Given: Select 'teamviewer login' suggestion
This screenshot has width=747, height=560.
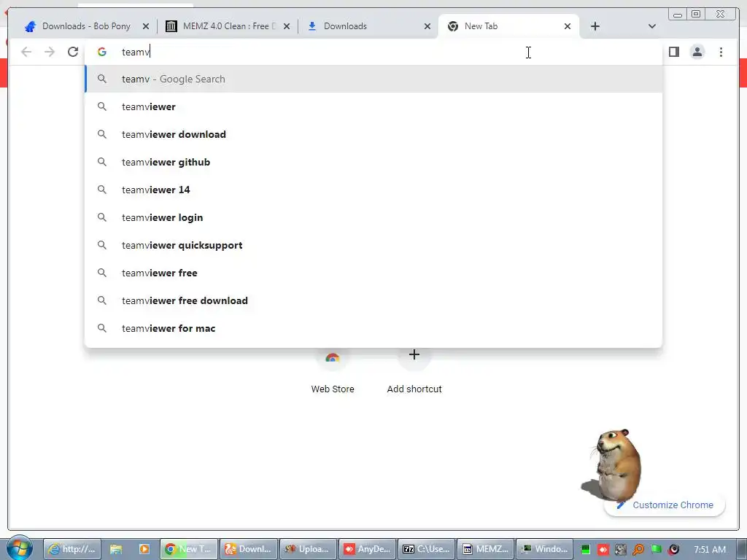Looking at the screenshot, I should pyautogui.click(x=373, y=217).
